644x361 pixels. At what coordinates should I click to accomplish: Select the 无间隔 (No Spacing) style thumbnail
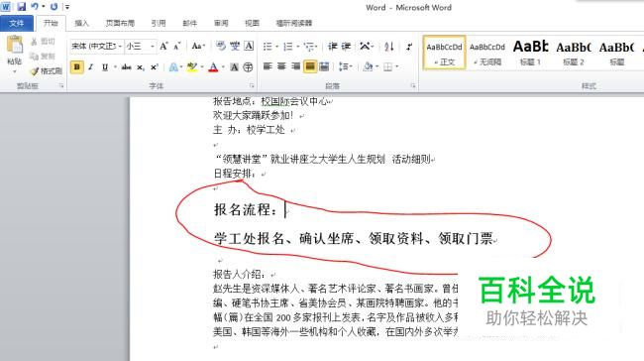coord(487,53)
